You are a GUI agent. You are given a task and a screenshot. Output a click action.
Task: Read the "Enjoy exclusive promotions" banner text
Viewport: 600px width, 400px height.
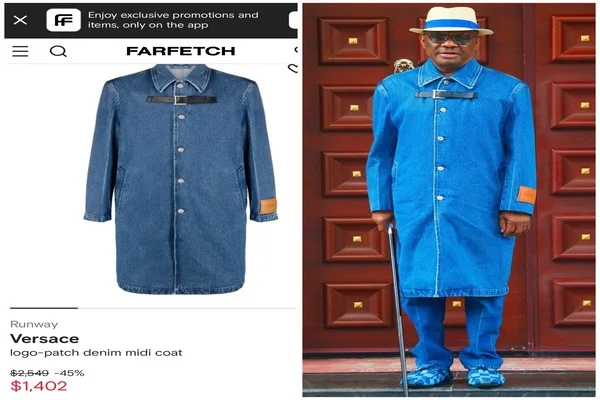[173, 20]
